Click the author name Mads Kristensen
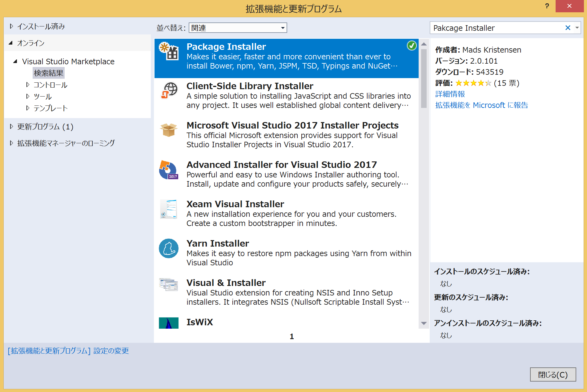The height and width of the screenshot is (392, 587). pyautogui.click(x=492, y=50)
